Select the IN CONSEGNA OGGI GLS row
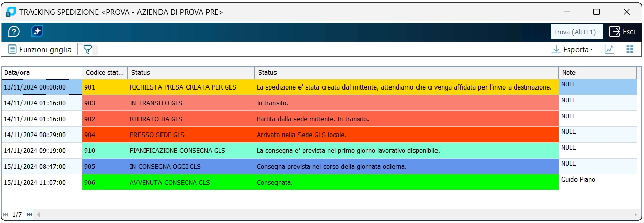This screenshot has width=644, height=223. pyautogui.click(x=319, y=166)
